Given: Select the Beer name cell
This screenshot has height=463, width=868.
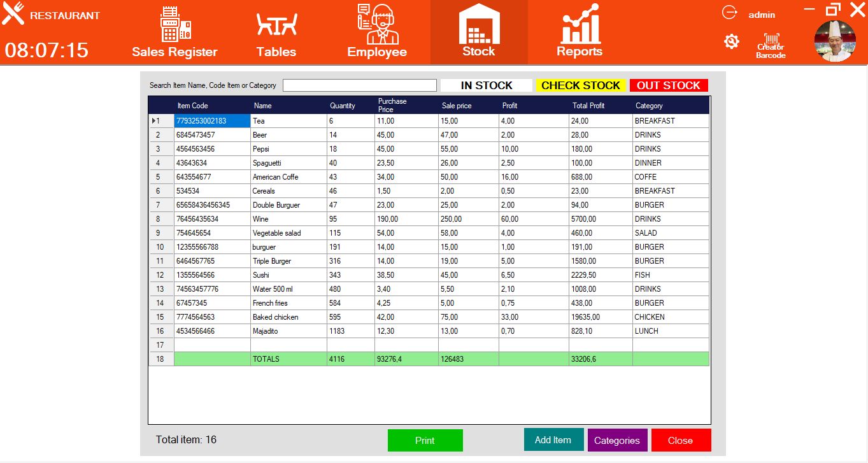Looking at the screenshot, I should point(289,135).
